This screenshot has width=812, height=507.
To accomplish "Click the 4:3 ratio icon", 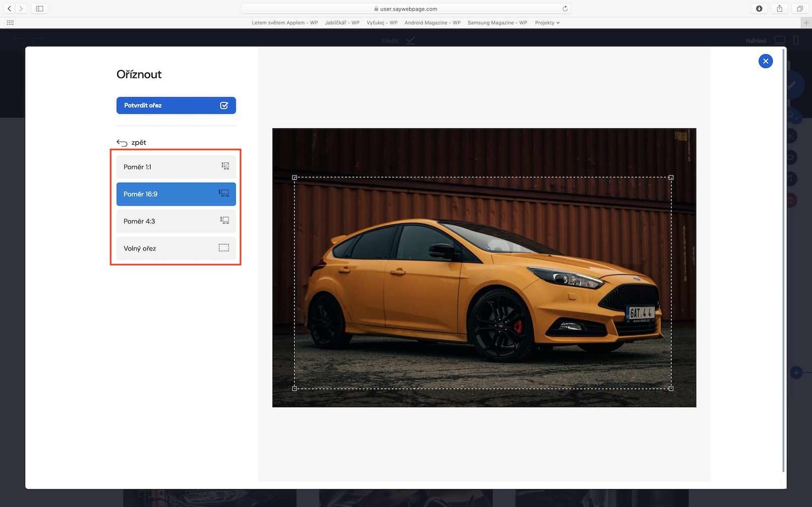I will tap(225, 220).
